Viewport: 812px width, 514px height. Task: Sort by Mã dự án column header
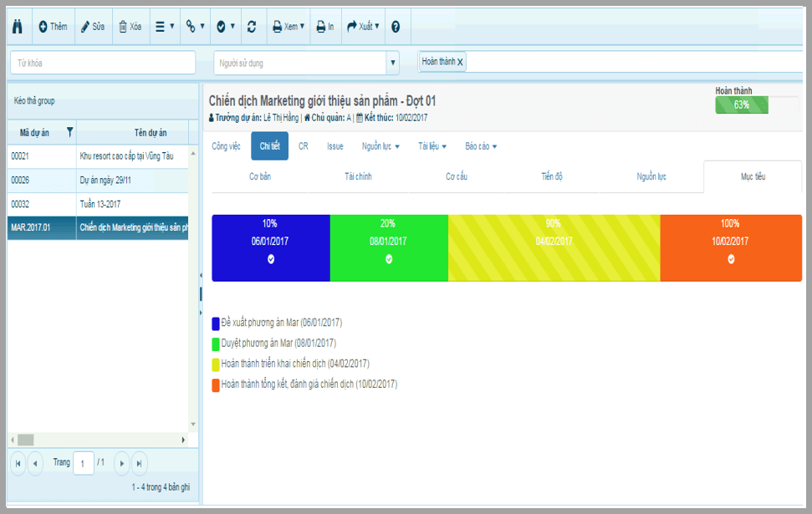(34, 133)
